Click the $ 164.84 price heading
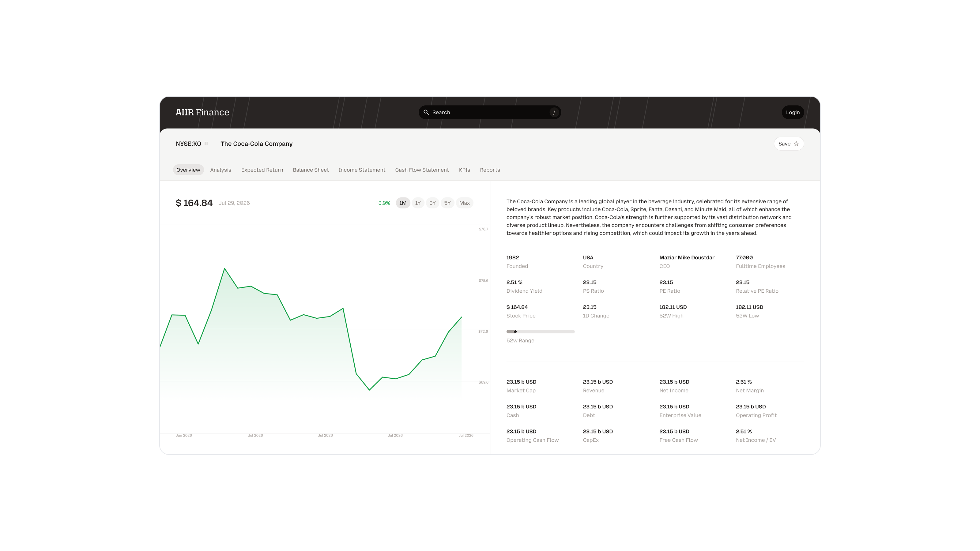 pos(194,203)
